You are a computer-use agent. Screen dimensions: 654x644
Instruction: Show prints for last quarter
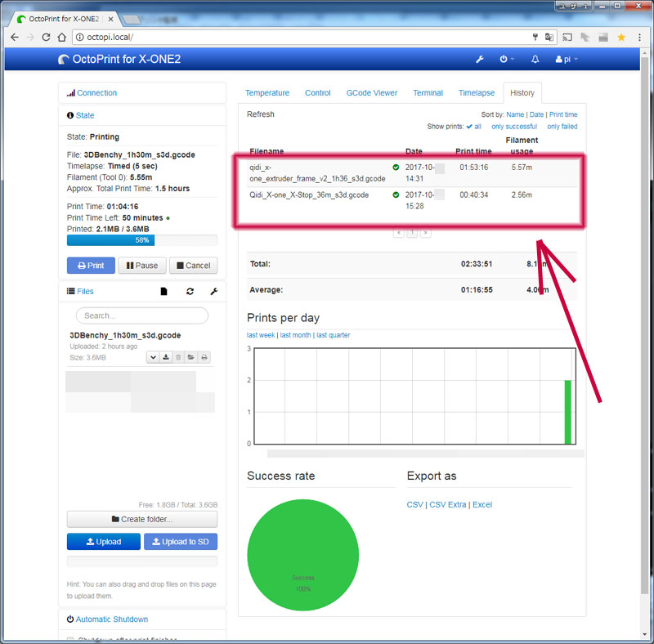pos(334,335)
